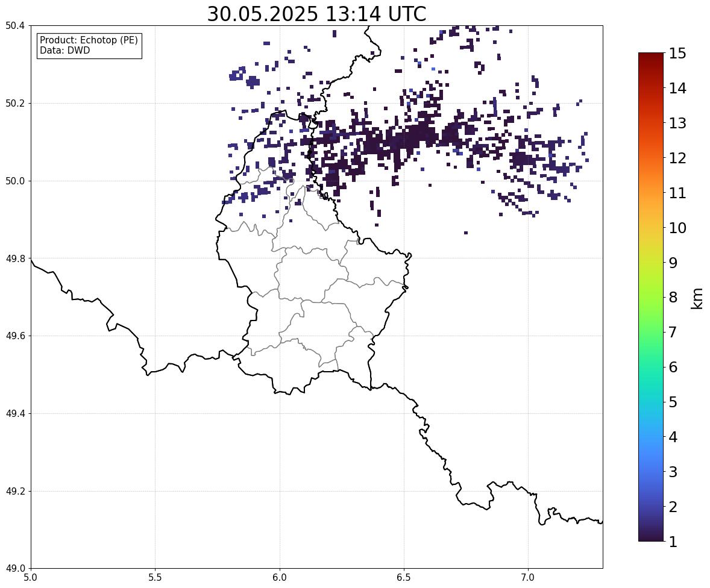Click the colorbar tick label '6'
710x588 pixels.
click(x=673, y=367)
